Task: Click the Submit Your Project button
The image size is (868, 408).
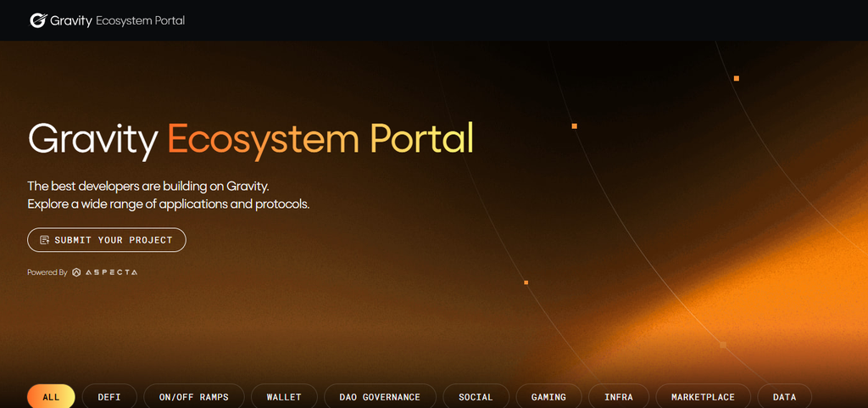Action: [x=107, y=240]
